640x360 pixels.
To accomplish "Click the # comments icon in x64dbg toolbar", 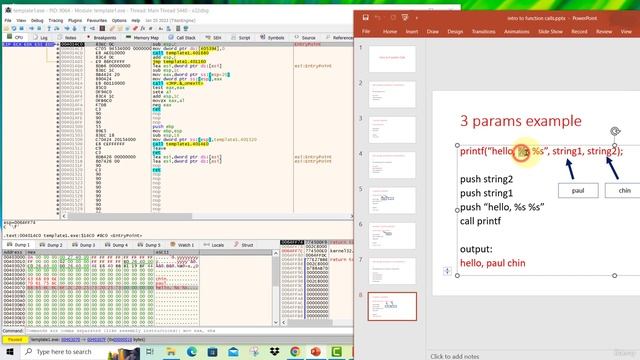I will tap(151, 29).
